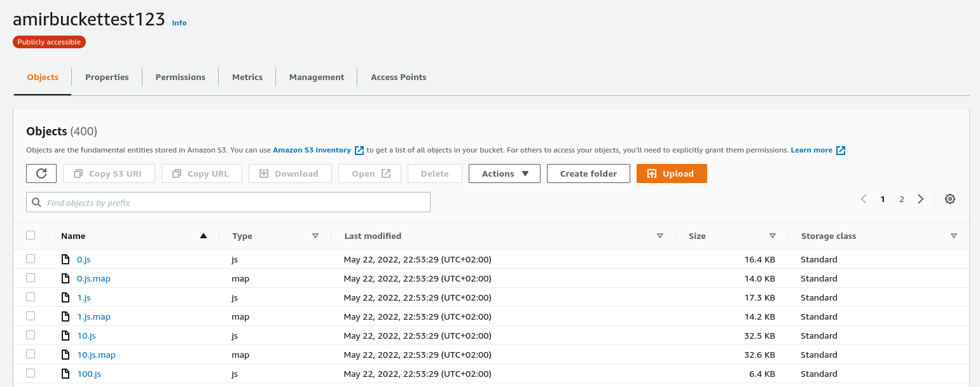Open the Metrics tab

click(247, 77)
